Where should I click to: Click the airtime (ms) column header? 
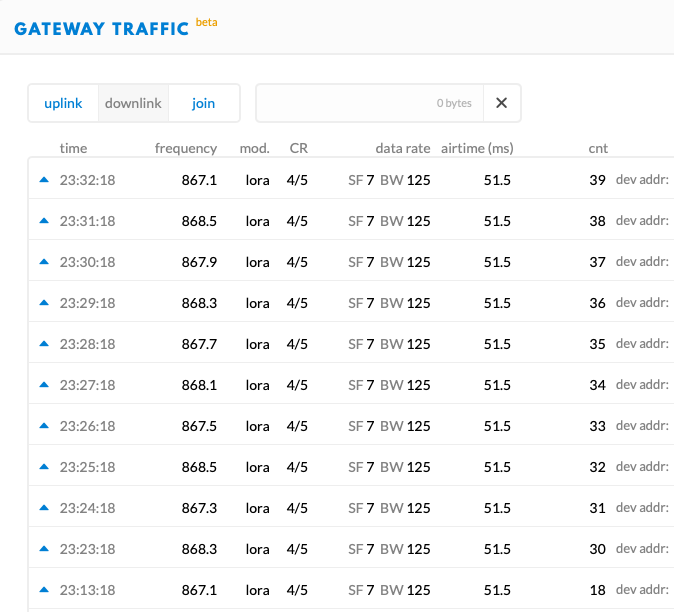[477, 148]
